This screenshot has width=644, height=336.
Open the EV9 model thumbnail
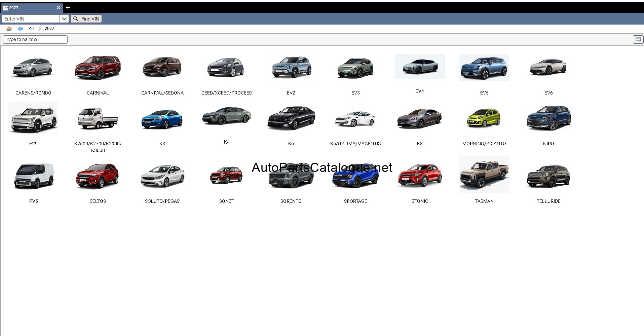pyautogui.click(x=33, y=118)
